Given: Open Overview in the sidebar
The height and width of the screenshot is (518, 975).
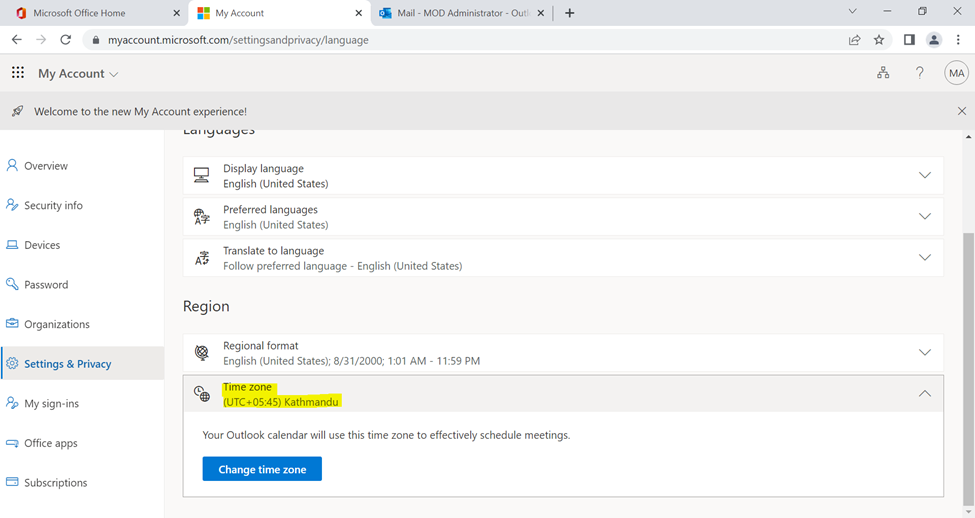Looking at the screenshot, I should pyautogui.click(x=82, y=165).
